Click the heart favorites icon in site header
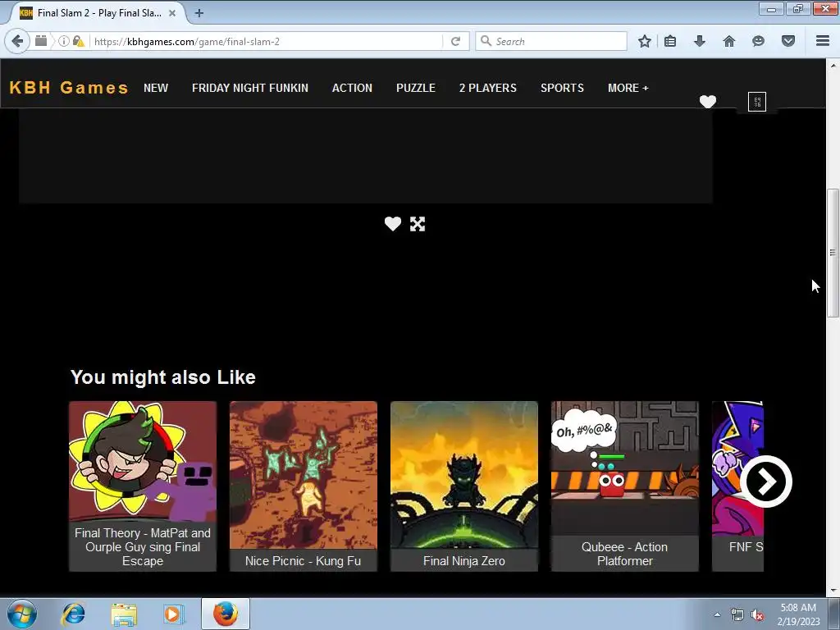The width and height of the screenshot is (840, 630). 708,101
